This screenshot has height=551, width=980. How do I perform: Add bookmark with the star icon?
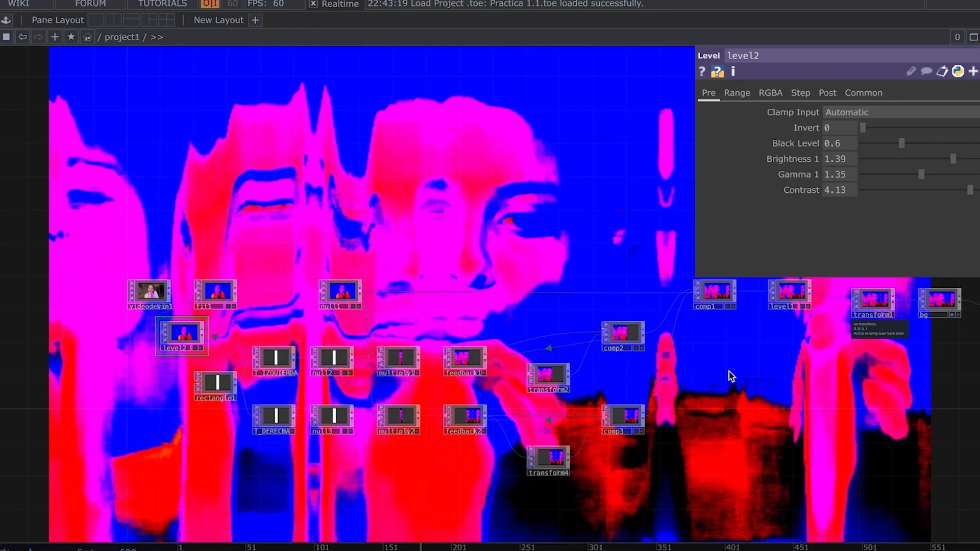[71, 37]
